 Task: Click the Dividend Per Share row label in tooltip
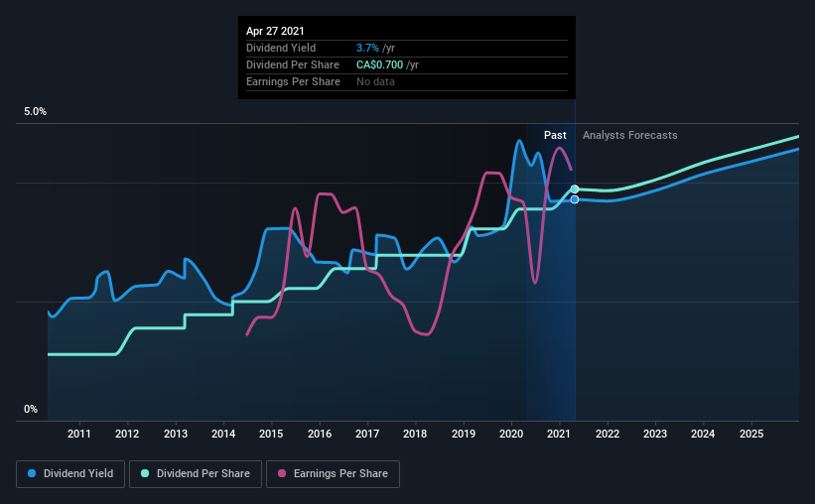click(x=293, y=64)
